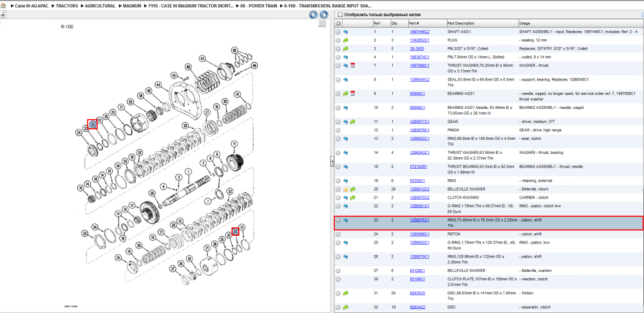Open AGRICULTURAL breadcrumb
This screenshot has width=644, height=313.
click(100, 6)
